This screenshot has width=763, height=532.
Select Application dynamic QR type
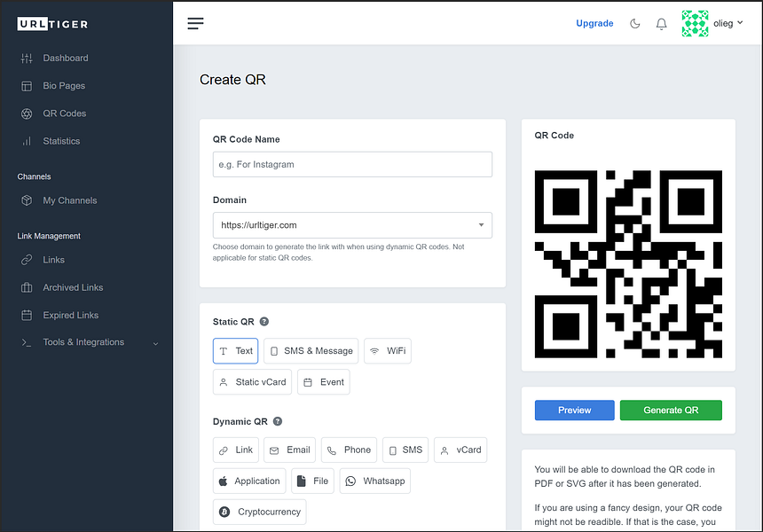[x=249, y=481]
